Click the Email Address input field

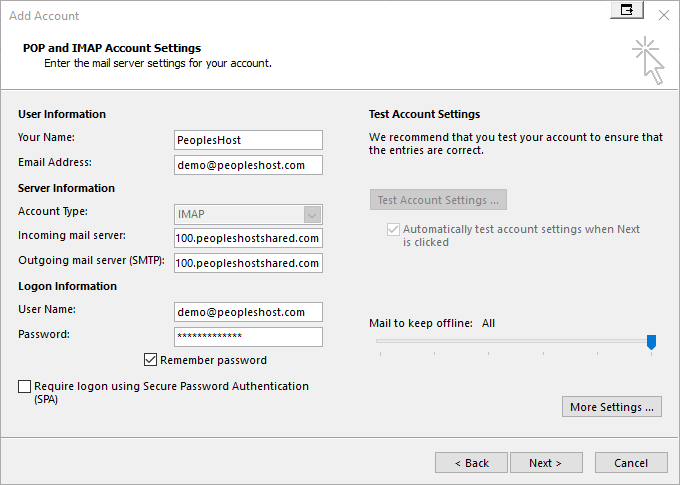248,165
